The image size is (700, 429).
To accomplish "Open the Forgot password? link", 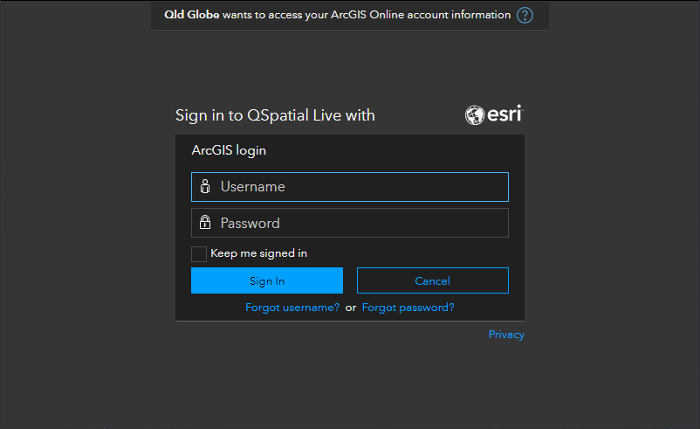I will (408, 308).
